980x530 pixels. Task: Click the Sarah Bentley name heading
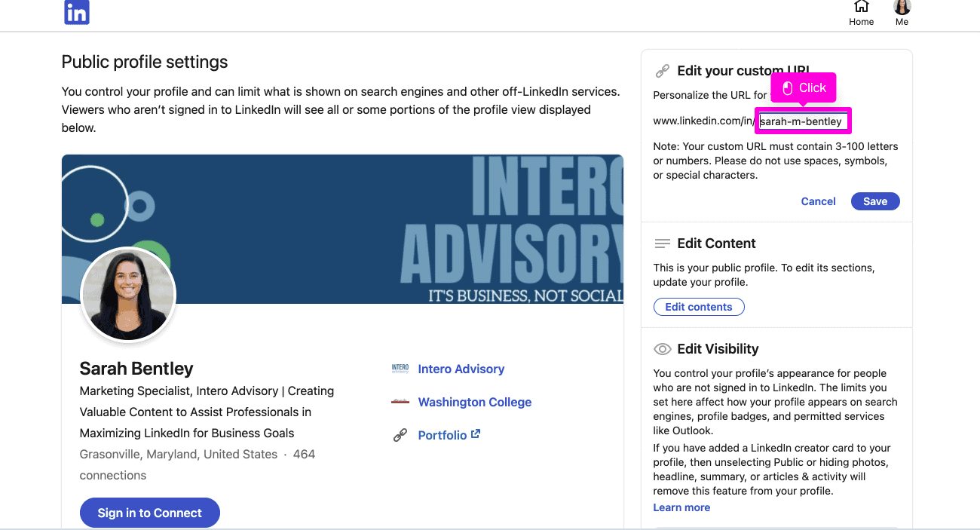pyautogui.click(x=136, y=369)
